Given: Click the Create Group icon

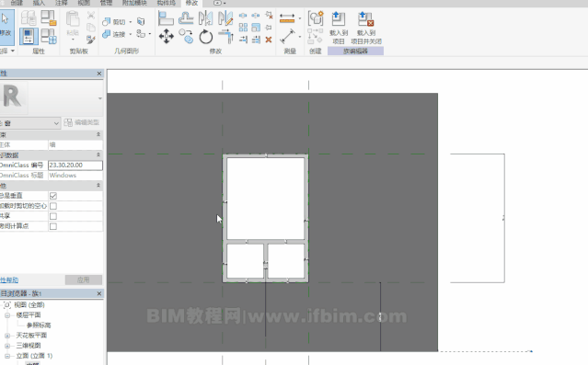Looking at the screenshot, I should pyautogui.click(x=316, y=18).
